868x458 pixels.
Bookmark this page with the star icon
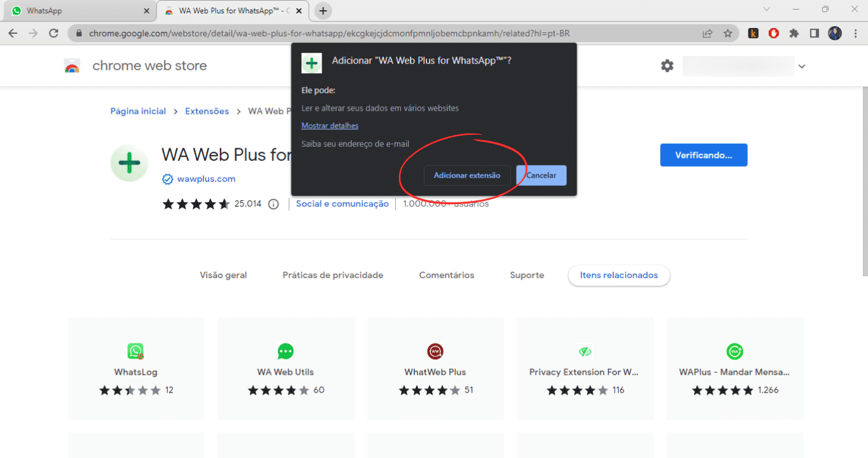728,33
